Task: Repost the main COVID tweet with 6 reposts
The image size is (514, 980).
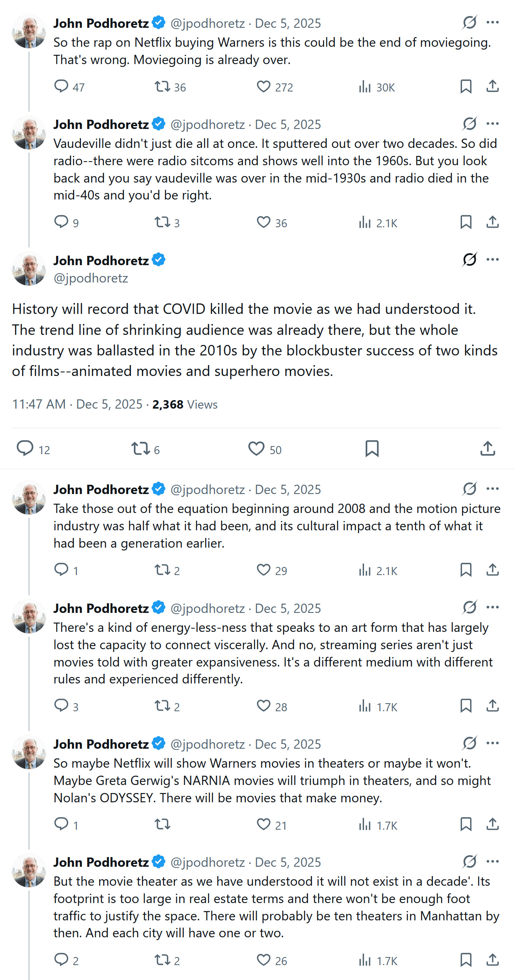Action: [140, 448]
